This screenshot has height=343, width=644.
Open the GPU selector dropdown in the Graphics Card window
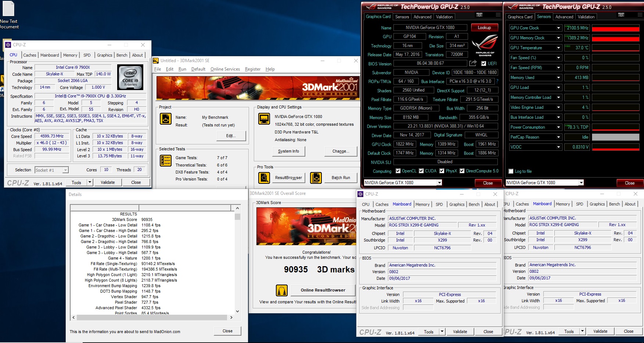click(439, 183)
